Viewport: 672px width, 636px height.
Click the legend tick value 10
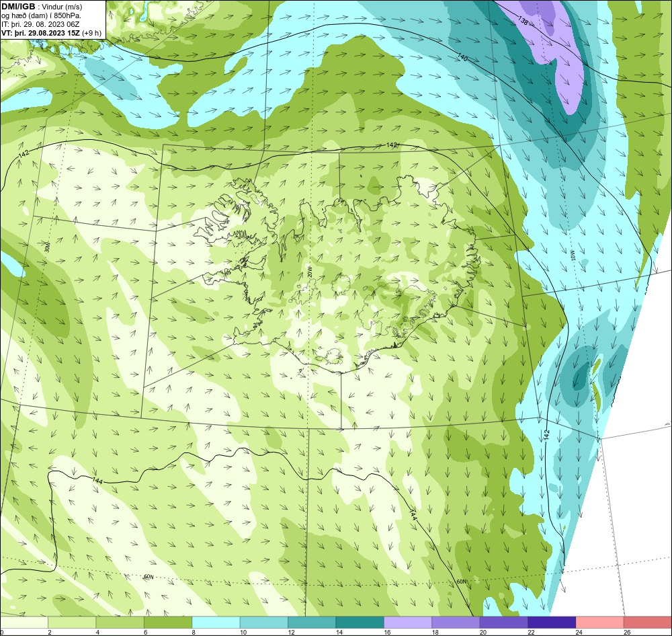[x=243, y=632]
